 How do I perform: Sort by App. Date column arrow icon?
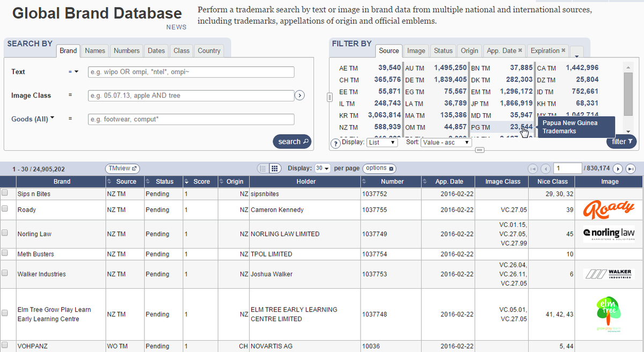(425, 181)
